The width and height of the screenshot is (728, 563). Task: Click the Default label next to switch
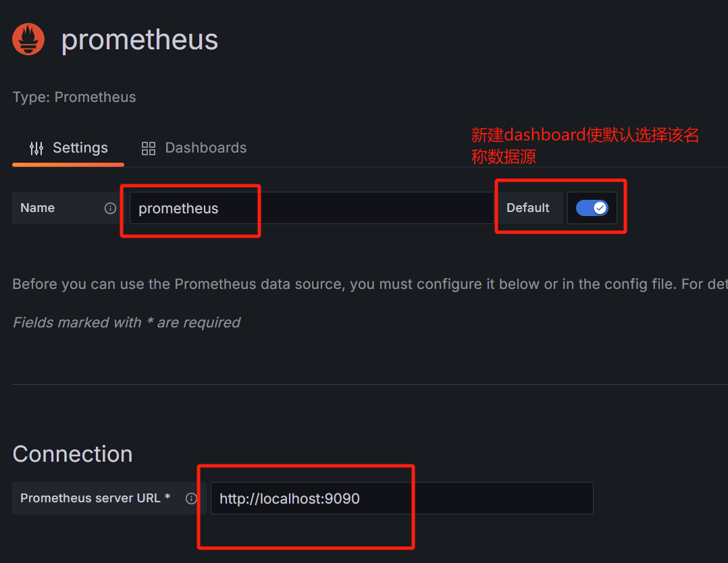click(528, 208)
